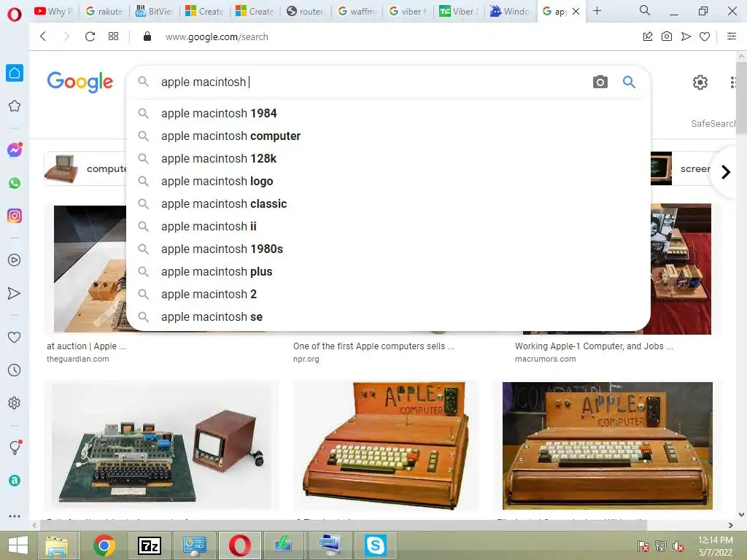
Task: Select suggestion 'apple macintosh computer'
Action: (388, 136)
